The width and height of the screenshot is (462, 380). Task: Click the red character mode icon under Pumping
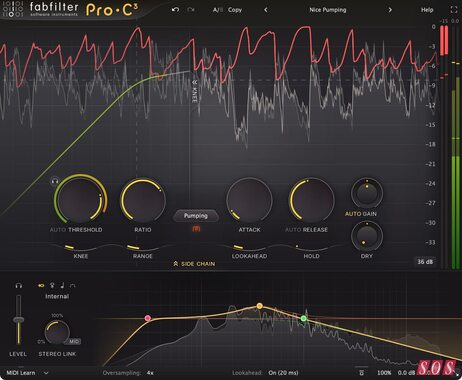click(x=196, y=229)
